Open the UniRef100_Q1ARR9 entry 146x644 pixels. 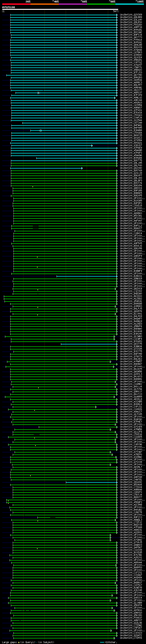click(x=131, y=397)
